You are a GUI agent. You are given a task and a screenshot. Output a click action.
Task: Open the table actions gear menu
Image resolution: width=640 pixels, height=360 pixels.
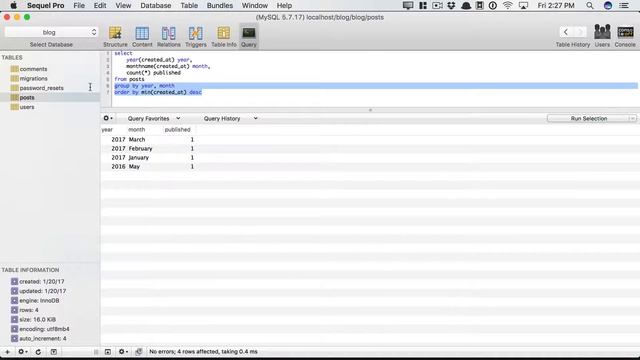click(x=22, y=351)
